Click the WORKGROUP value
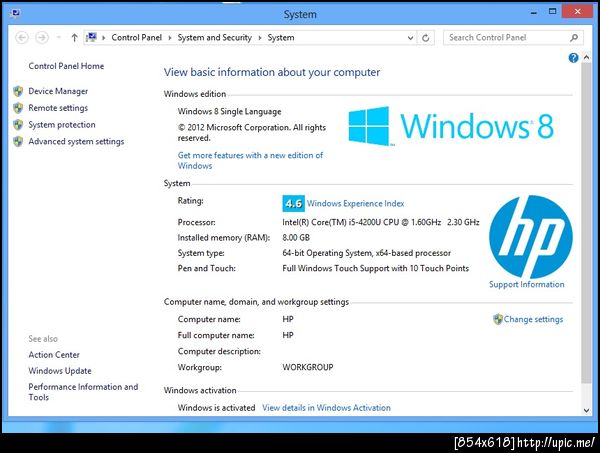The image size is (600, 453). [308, 367]
